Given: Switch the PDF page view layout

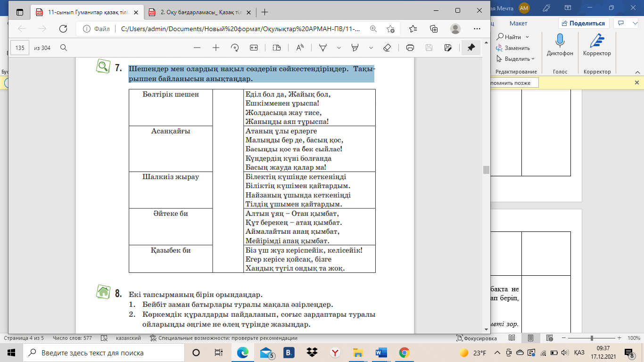Looking at the screenshot, I should 277,48.
